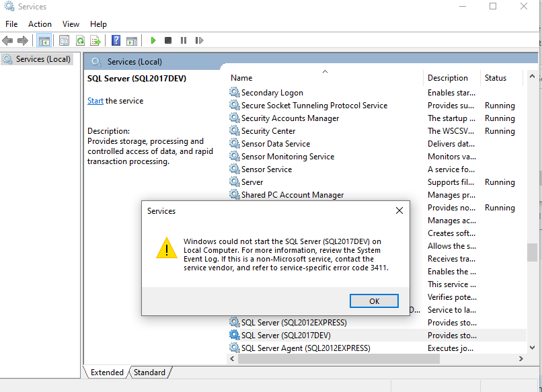542x392 pixels.
Task: Select the Sensor Data Service name
Action: [276, 143]
